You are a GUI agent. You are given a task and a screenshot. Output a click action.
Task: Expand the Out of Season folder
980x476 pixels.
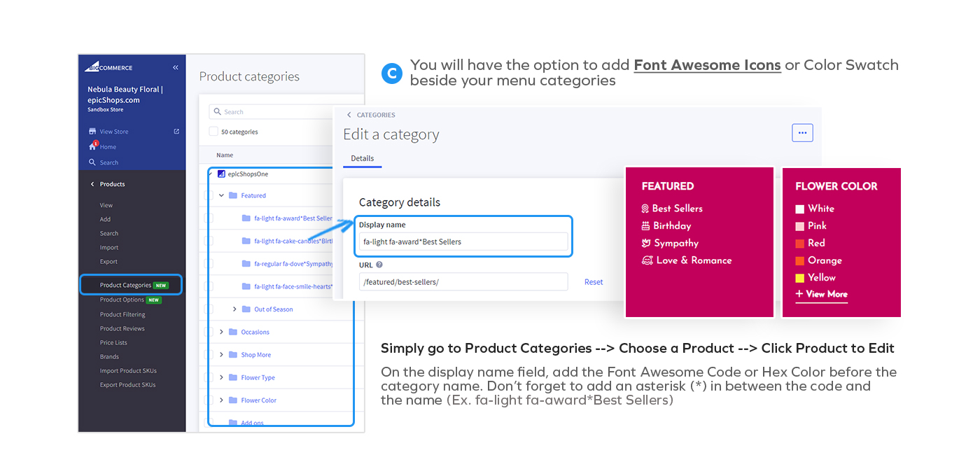[x=234, y=309]
